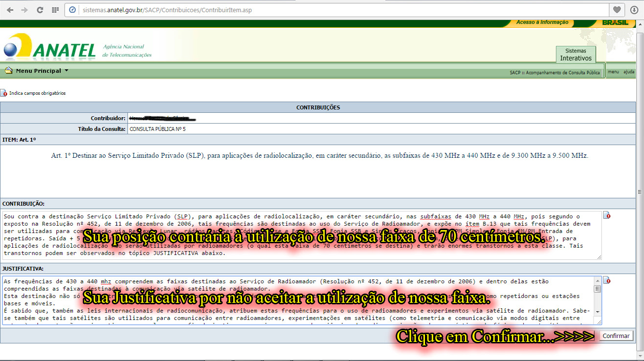Screen dimensions: 644x361
Task: Click the browser back arrow
Action: click(x=10, y=10)
